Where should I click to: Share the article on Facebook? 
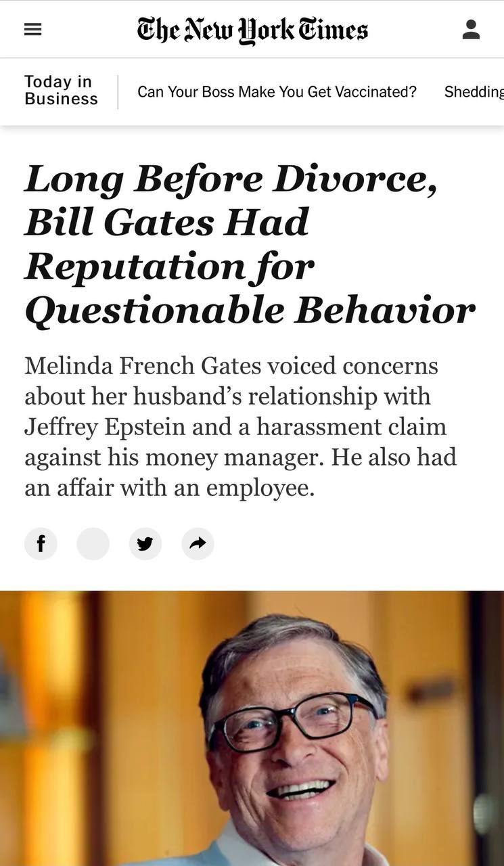coord(41,543)
